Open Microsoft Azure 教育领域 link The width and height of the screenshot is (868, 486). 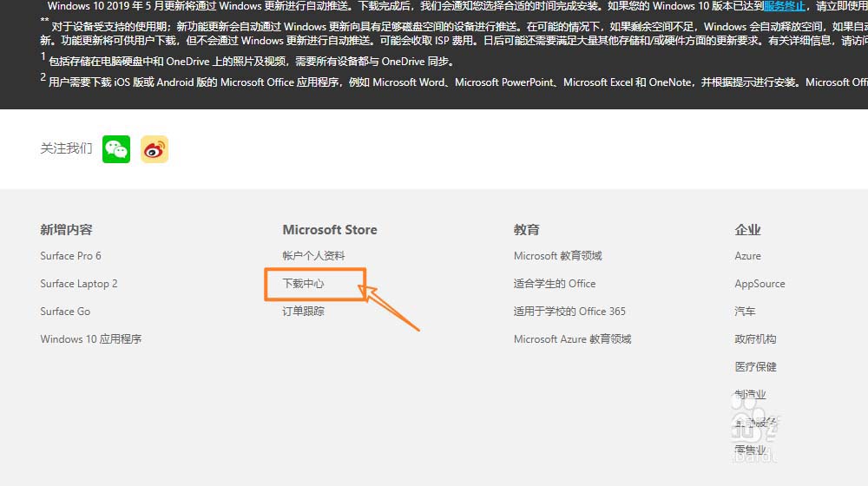[x=572, y=339]
